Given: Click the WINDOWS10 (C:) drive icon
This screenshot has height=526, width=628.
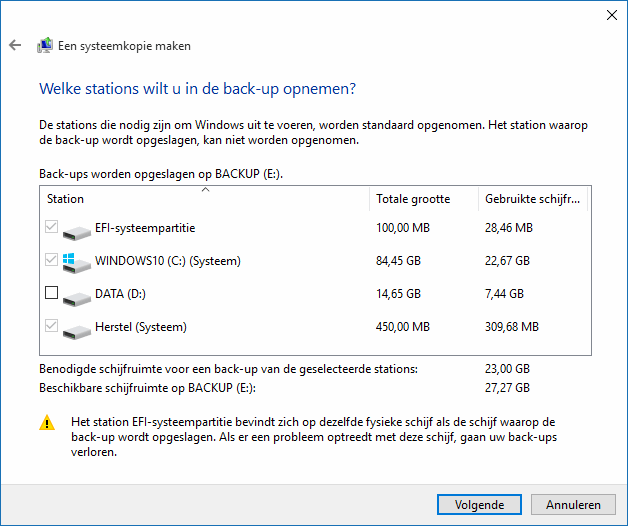Looking at the screenshot, I should 76,263.
